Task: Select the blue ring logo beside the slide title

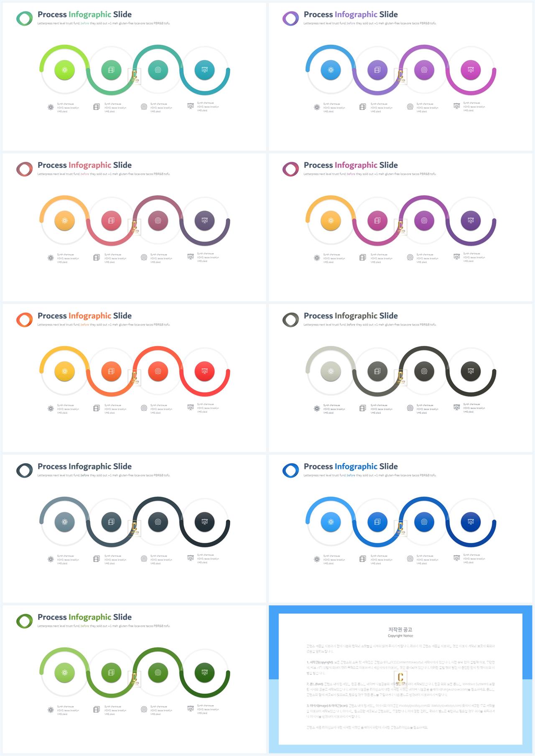Action: pos(290,470)
